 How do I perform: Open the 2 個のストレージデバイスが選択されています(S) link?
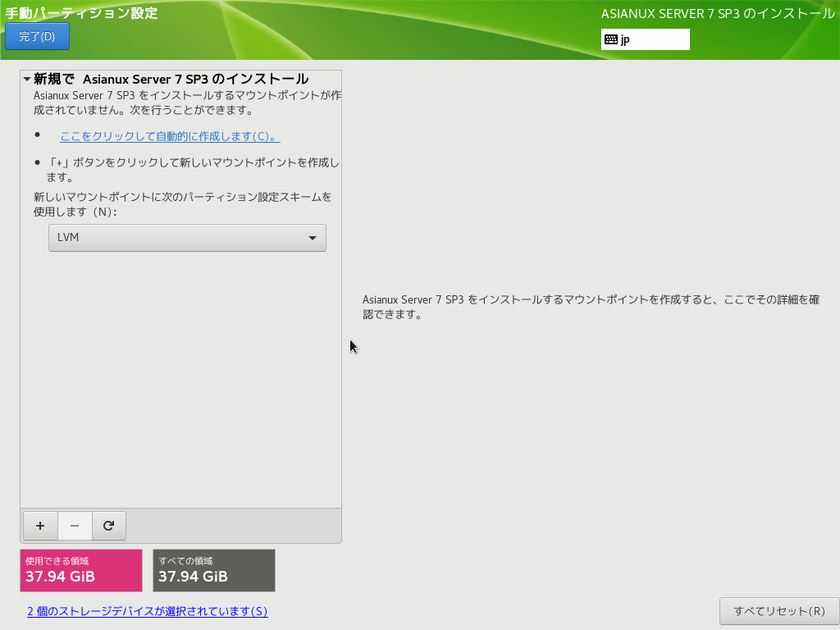coord(147,611)
